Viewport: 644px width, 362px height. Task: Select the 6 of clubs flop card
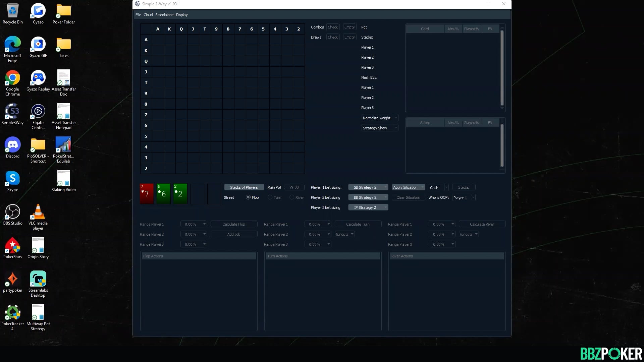pyautogui.click(x=163, y=193)
